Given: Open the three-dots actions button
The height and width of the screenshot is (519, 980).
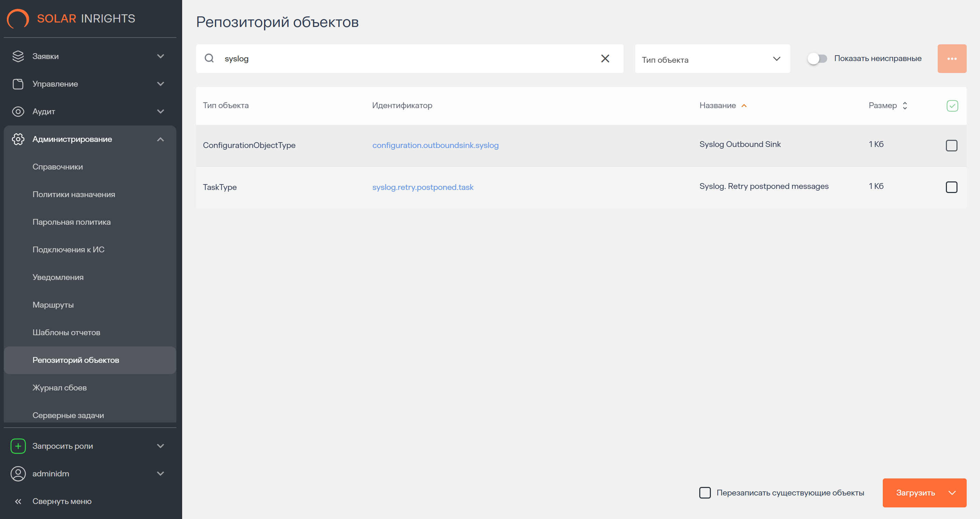Looking at the screenshot, I should (x=952, y=59).
